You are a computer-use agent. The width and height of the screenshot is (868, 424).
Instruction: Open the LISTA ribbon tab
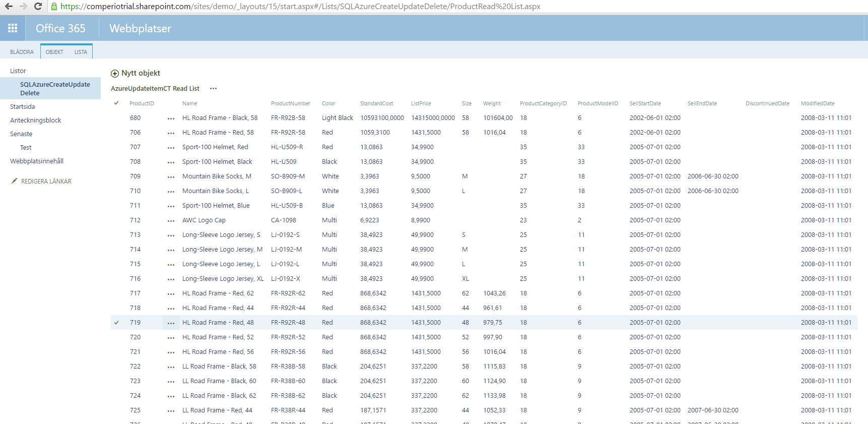(81, 52)
